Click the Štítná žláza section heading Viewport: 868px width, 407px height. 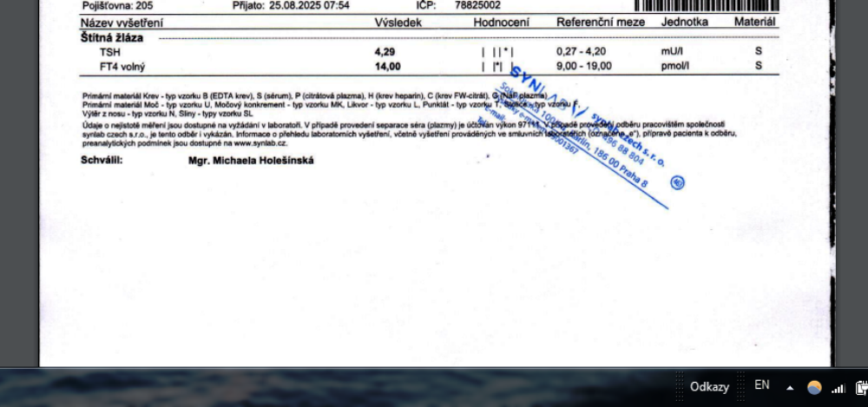point(113,38)
